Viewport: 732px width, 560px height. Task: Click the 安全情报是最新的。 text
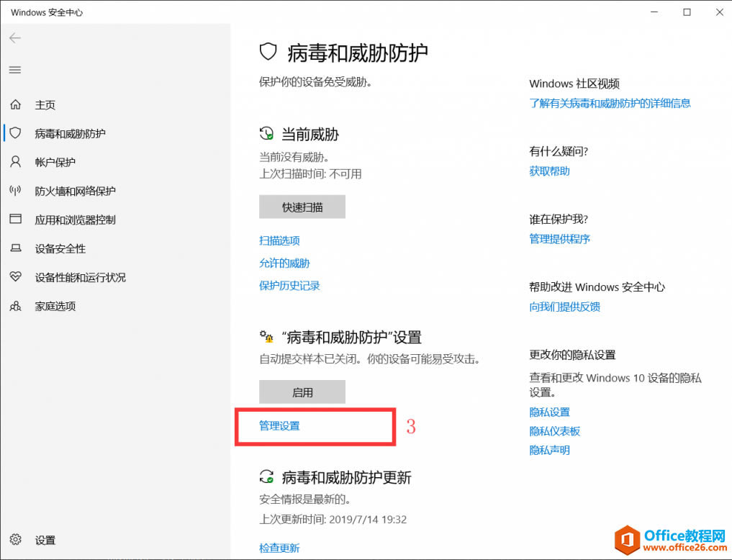click(305, 500)
